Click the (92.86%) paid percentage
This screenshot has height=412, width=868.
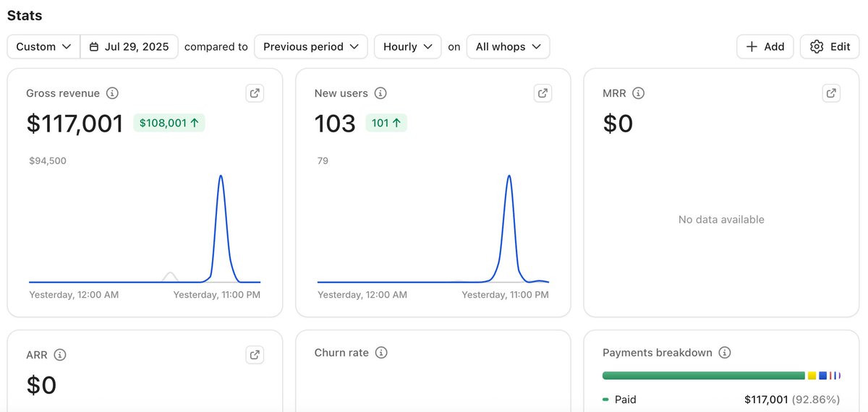click(x=816, y=399)
